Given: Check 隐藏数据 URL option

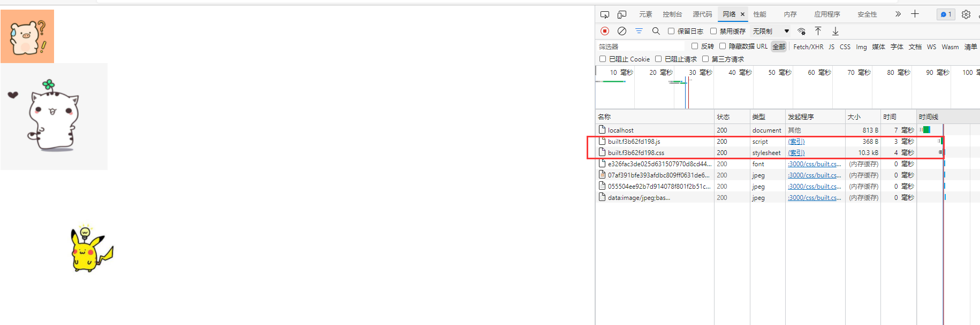Looking at the screenshot, I should [x=723, y=46].
